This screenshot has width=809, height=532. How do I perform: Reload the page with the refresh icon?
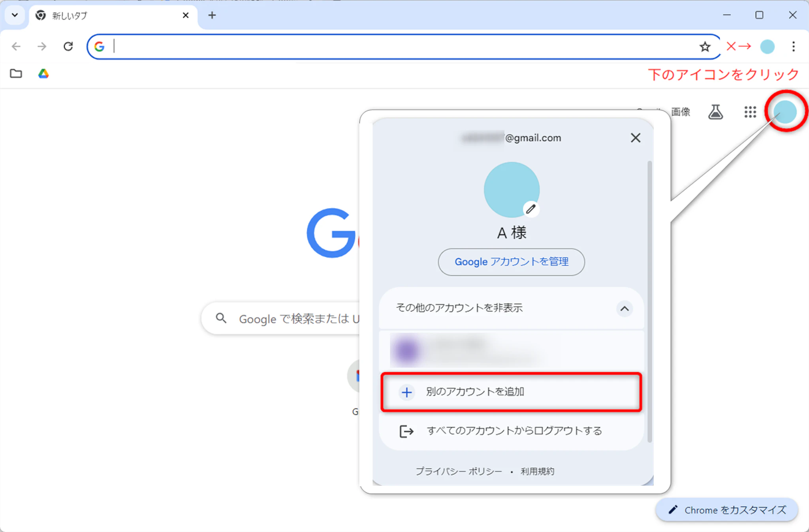pyautogui.click(x=68, y=47)
